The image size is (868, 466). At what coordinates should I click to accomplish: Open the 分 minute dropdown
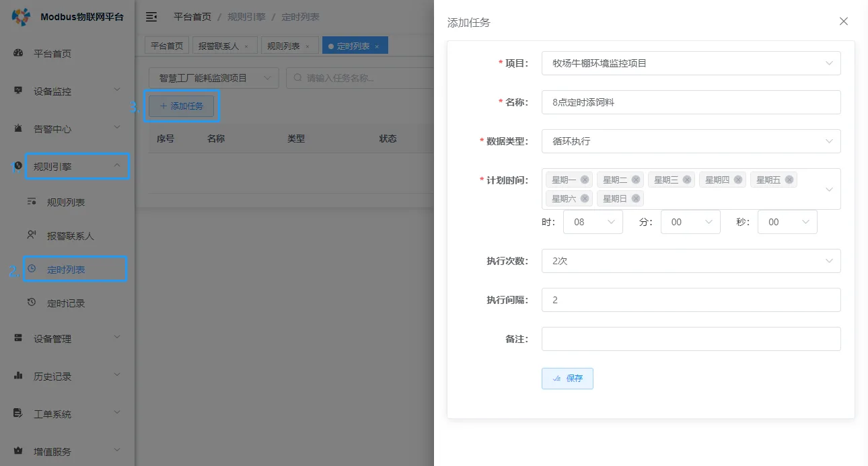690,222
